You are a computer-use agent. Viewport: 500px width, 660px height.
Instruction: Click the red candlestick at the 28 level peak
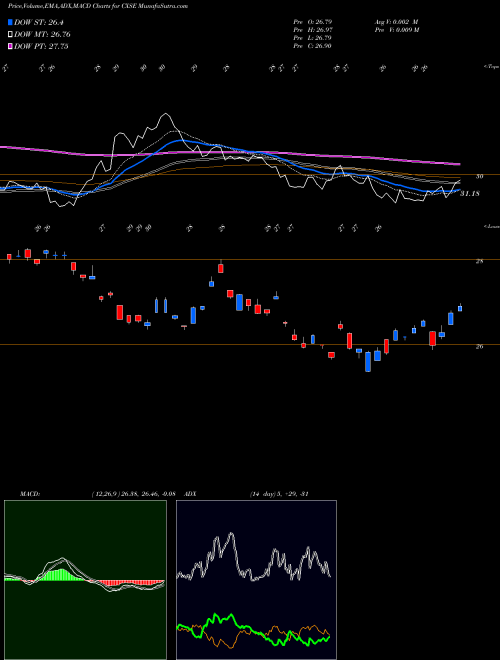[x=221, y=268]
